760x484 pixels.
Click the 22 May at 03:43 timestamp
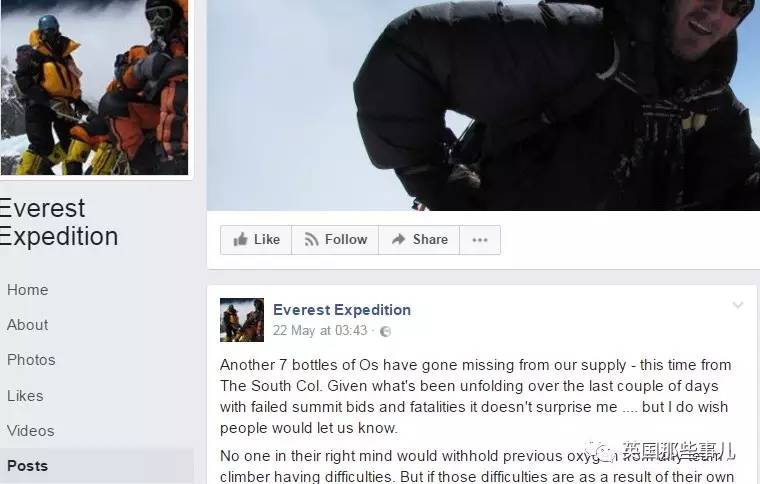[x=320, y=330]
